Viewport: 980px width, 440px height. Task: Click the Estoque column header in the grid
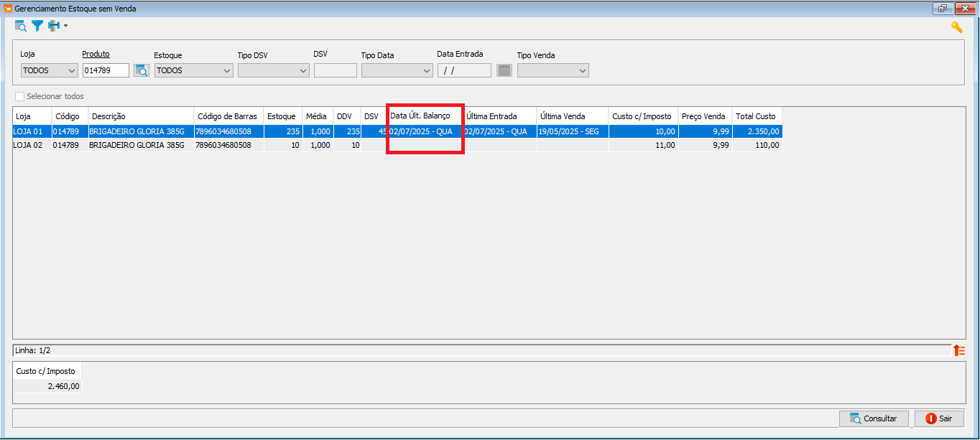(281, 116)
